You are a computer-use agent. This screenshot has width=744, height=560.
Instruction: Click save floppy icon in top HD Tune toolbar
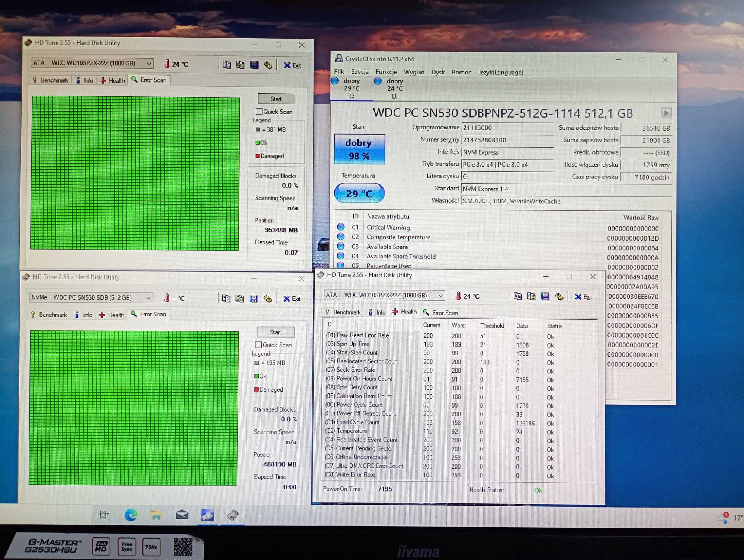pos(254,65)
